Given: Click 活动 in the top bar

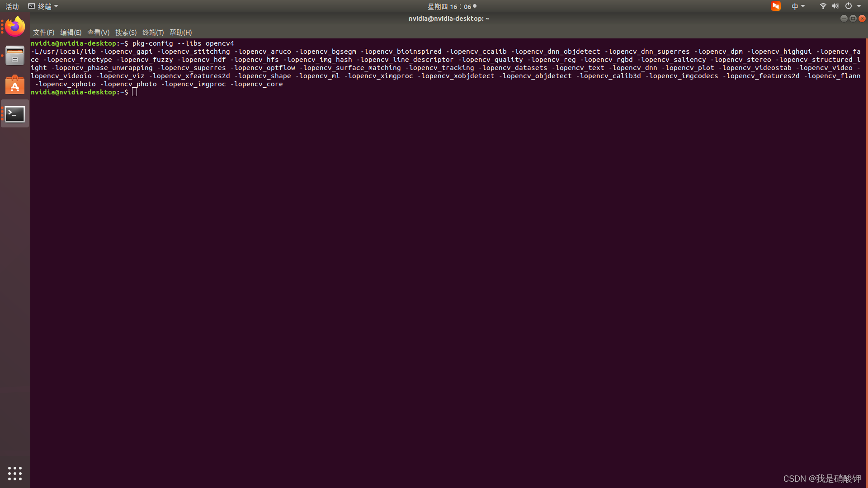Looking at the screenshot, I should point(12,6).
